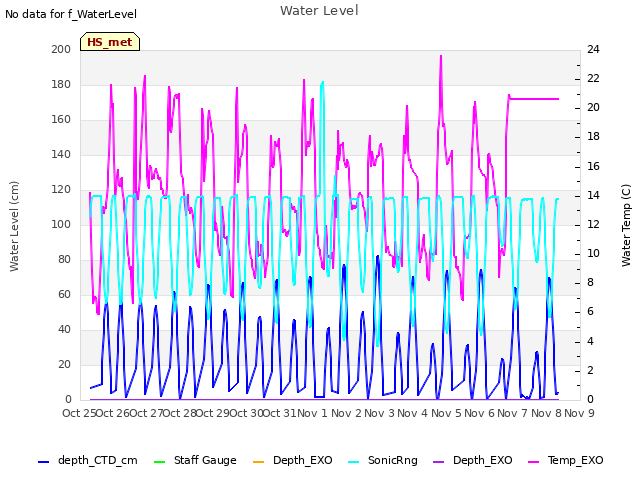This screenshot has width=640, height=480.
Task: Click the orange Depth_EXO legend swatch
Action: click(x=258, y=462)
